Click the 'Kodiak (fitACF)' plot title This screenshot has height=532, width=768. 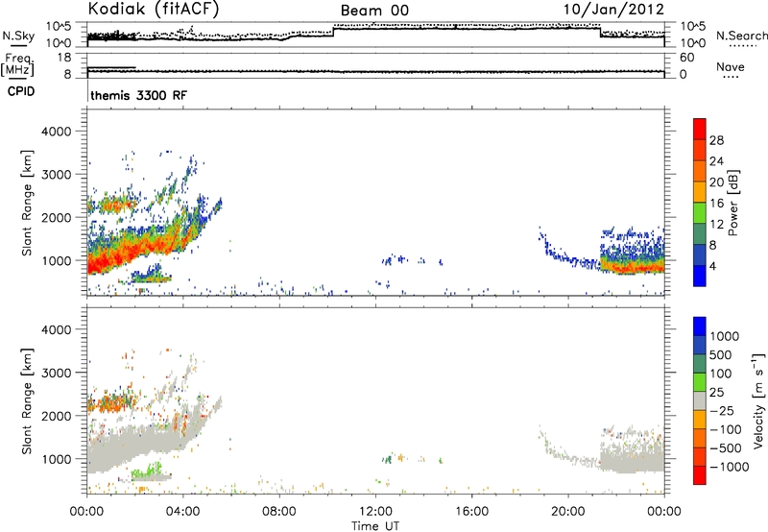click(x=154, y=10)
